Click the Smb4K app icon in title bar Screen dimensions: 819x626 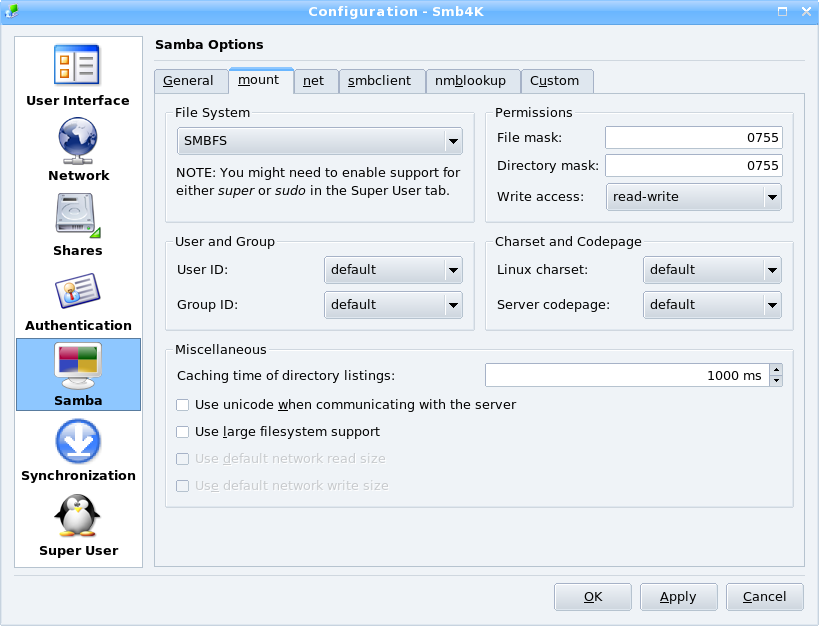[10, 11]
